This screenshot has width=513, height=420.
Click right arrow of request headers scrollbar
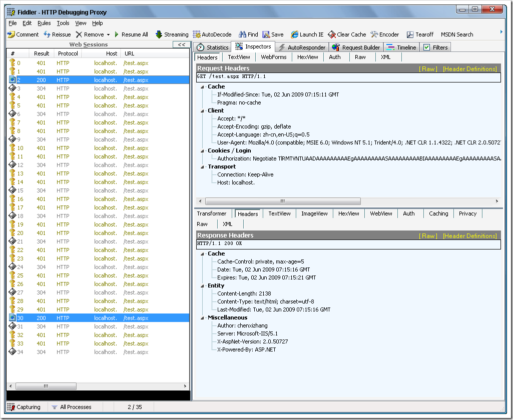coord(497,201)
